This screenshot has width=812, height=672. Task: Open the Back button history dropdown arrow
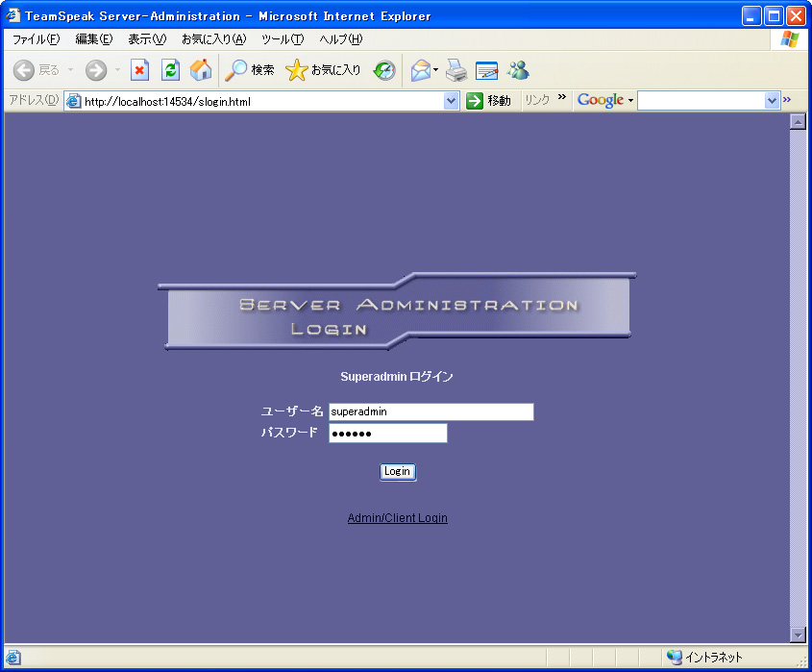click(x=70, y=70)
